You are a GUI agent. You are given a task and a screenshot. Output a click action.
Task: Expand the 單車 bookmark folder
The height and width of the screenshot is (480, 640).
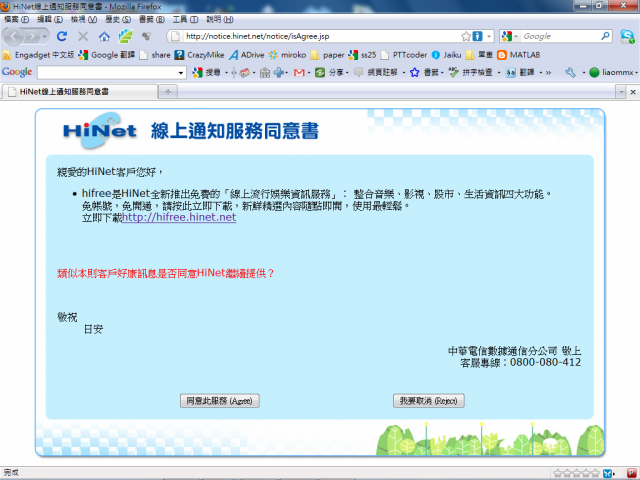(x=479, y=55)
